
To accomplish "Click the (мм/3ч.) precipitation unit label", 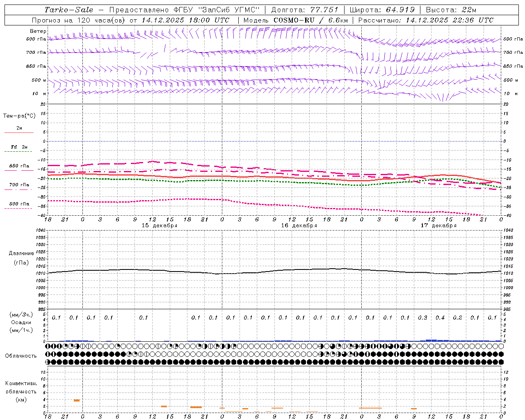I will point(21,315).
